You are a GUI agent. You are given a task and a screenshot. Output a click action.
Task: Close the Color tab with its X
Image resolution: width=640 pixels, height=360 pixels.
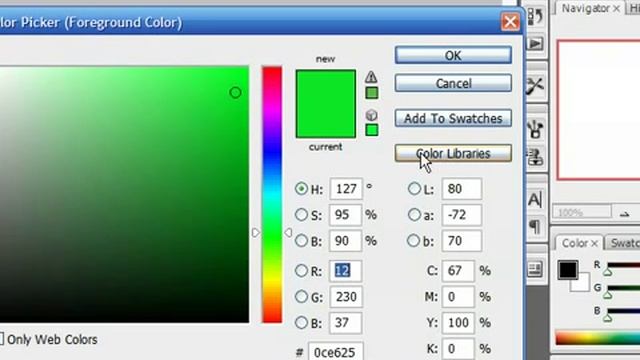594,244
